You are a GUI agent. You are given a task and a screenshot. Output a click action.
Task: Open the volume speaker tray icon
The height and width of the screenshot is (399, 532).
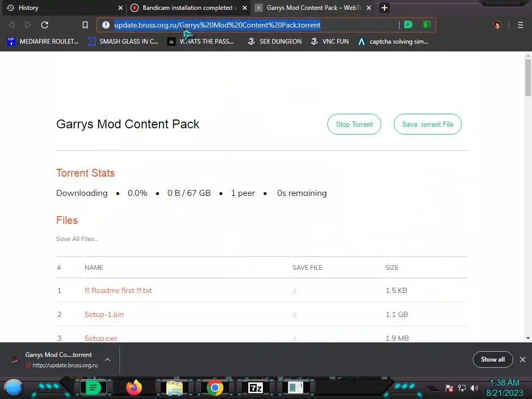coord(474,388)
